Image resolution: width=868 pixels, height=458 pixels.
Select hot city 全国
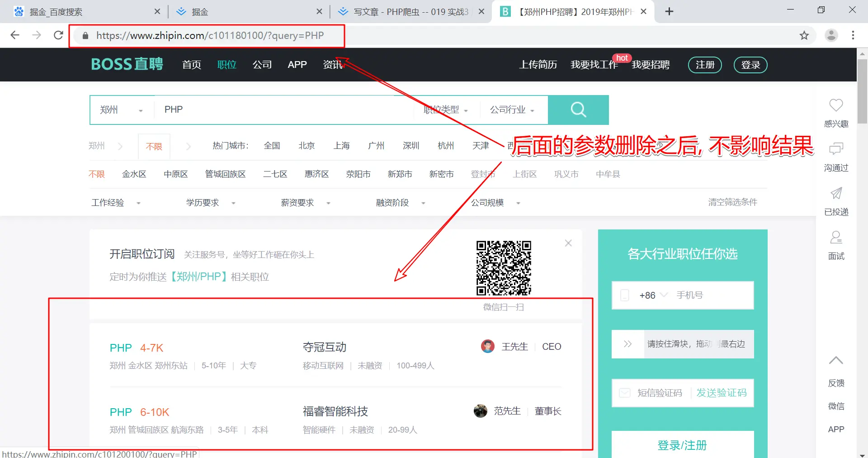pos(272,146)
